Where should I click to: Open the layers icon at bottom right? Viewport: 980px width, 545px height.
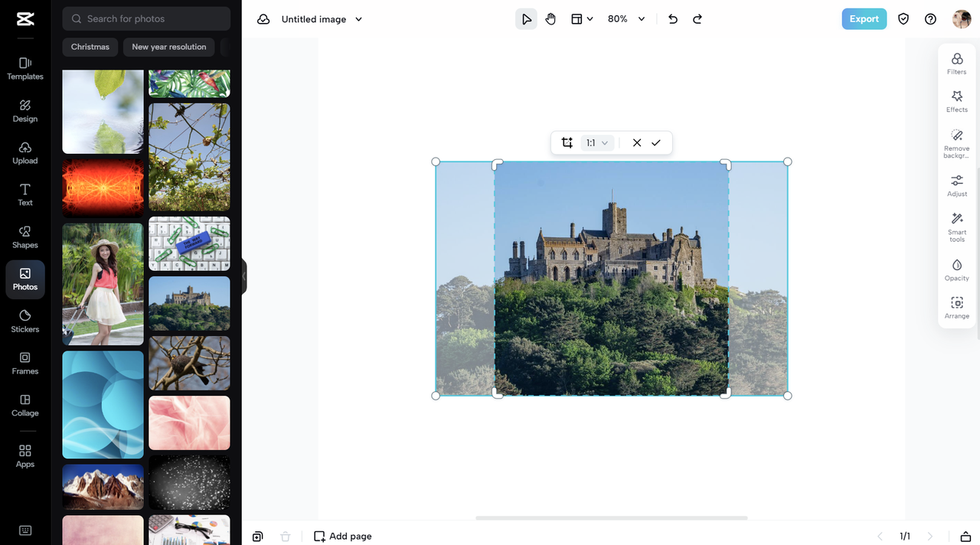(966, 537)
